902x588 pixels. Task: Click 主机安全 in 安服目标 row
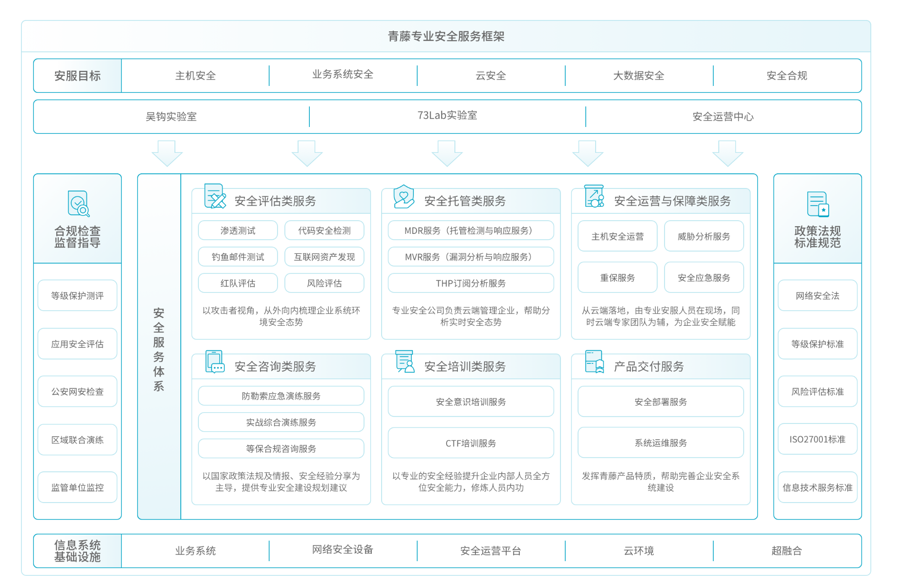pyautogui.click(x=195, y=76)
